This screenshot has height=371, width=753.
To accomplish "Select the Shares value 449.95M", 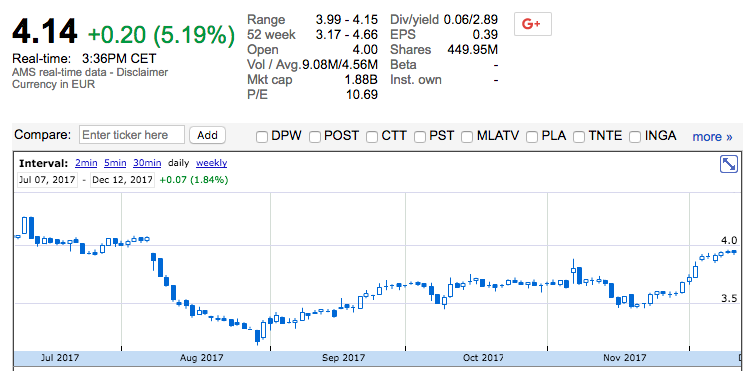I will coord(473,49).
